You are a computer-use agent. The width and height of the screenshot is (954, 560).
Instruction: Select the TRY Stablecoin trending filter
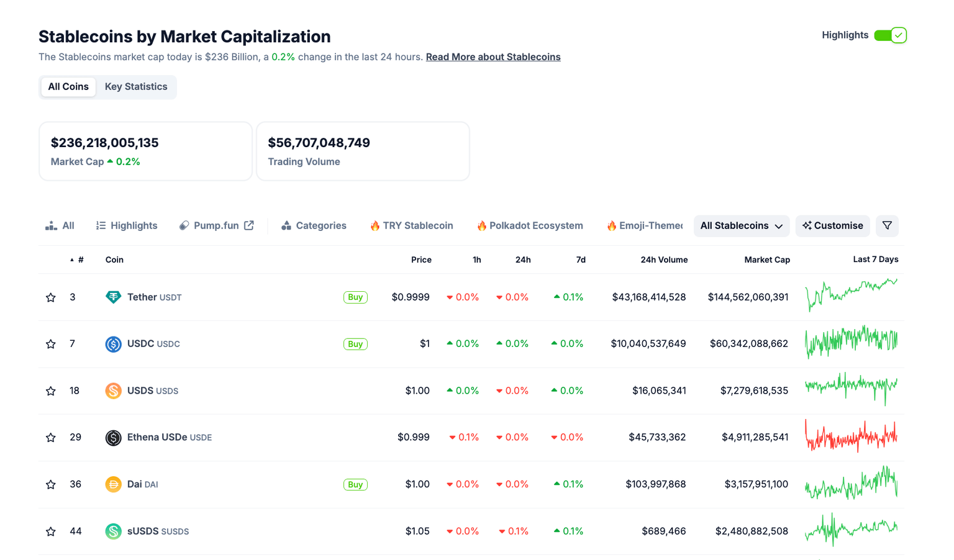click(x=411, y=225)
